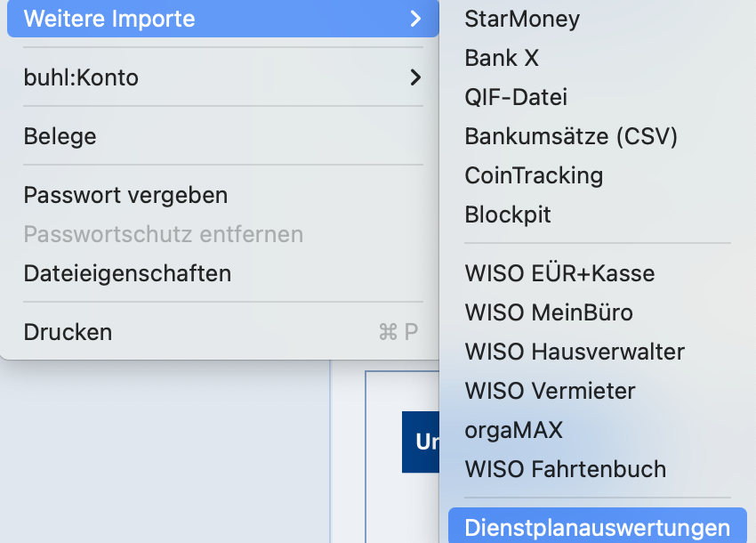
Task: Select CoinTracking import
Action: click(534, 175)
